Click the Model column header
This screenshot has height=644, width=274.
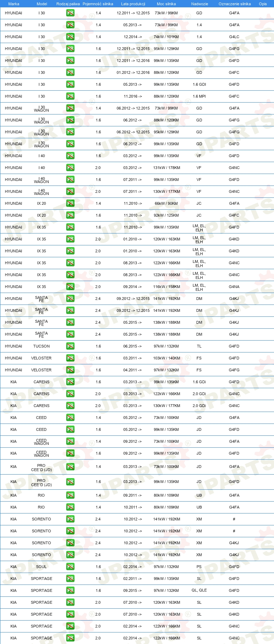coord(42,4)
